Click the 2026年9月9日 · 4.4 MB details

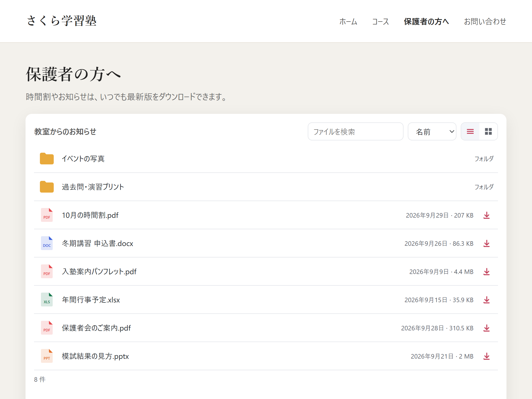pos(441,272)
